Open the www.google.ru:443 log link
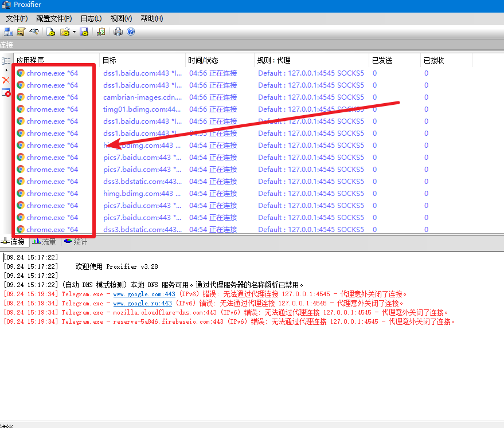The height and width of the screenshot is (428, 504). pos(142,303)
